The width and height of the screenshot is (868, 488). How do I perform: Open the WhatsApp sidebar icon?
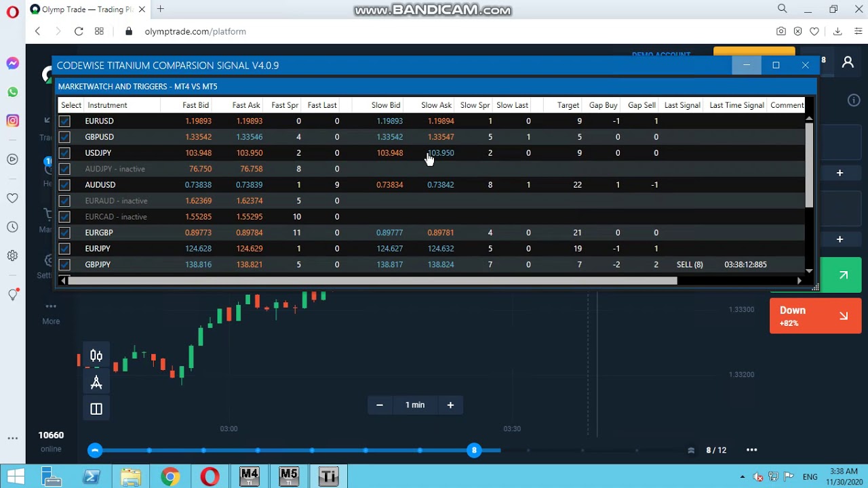point(12,92)
